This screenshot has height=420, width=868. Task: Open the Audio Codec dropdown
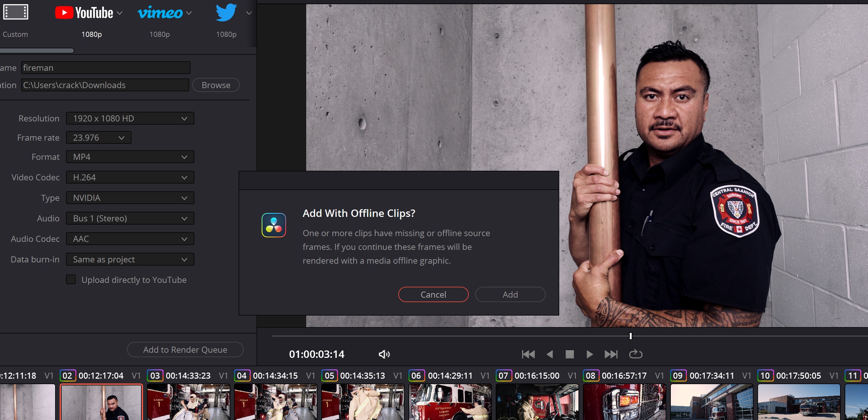pyautogui.click(x=130, y=239)
